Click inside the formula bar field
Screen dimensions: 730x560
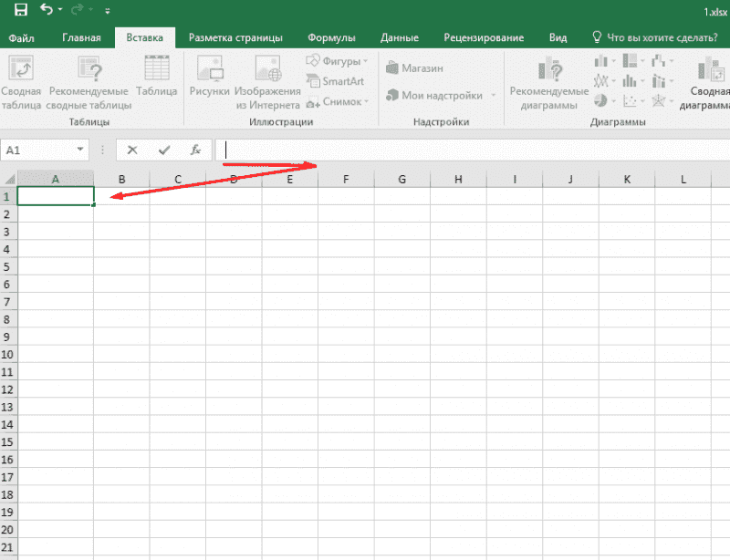456,150
